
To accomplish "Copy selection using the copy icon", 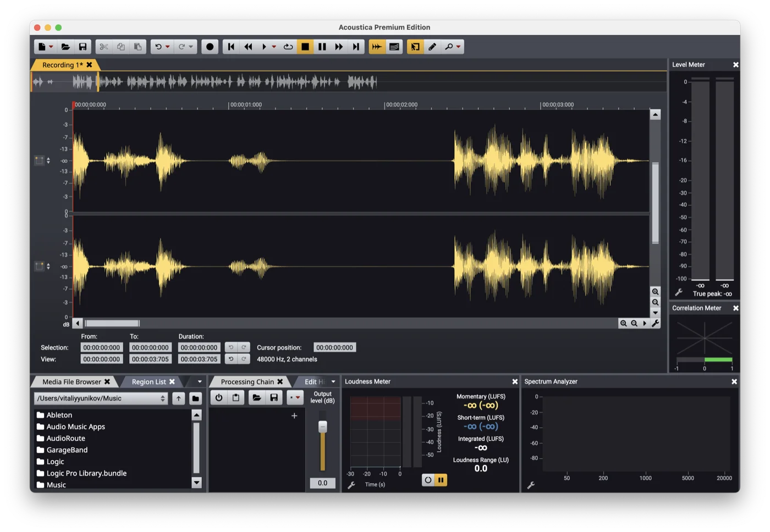I will click(121, 47).
